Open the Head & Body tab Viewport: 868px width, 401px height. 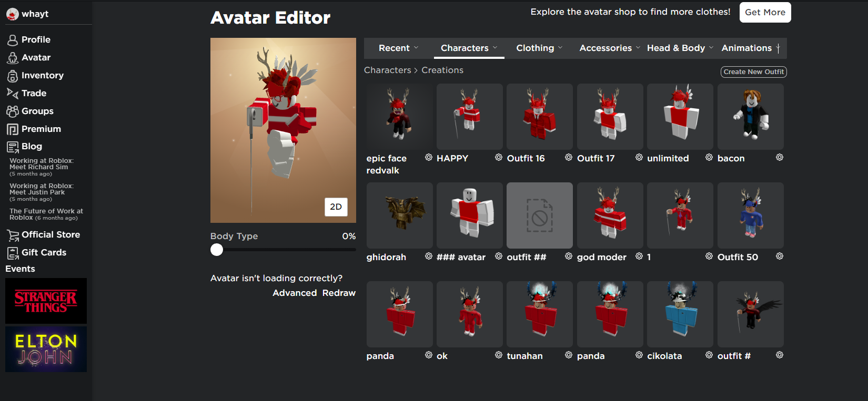point(680,48)
